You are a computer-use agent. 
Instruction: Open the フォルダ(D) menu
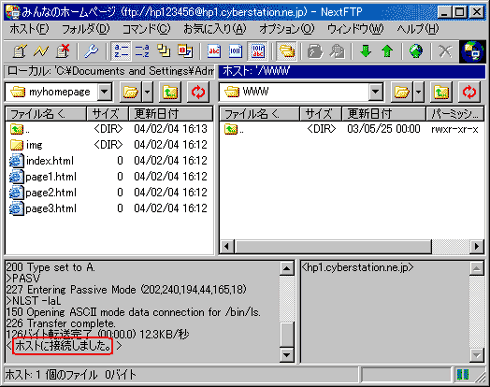click(86, 29)
